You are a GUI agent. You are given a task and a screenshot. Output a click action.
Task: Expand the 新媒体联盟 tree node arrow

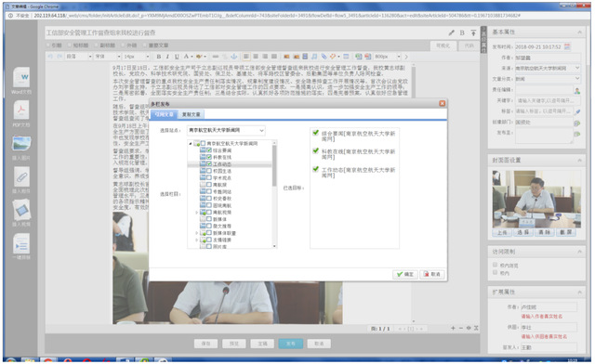(x=196, y=233)
